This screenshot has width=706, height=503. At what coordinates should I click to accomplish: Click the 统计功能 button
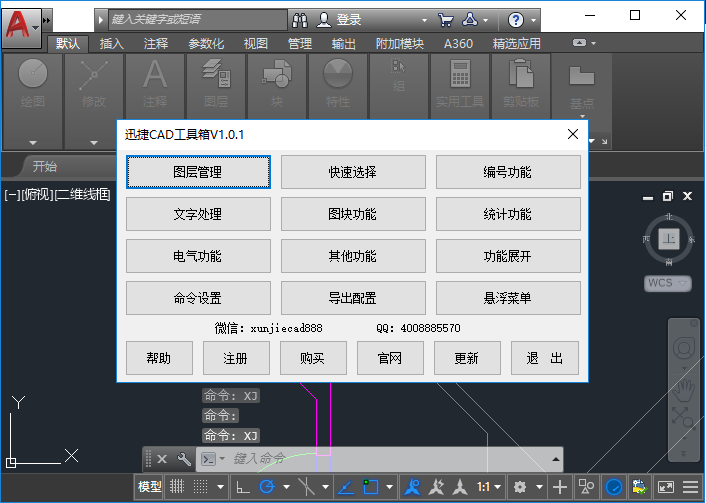508,214
